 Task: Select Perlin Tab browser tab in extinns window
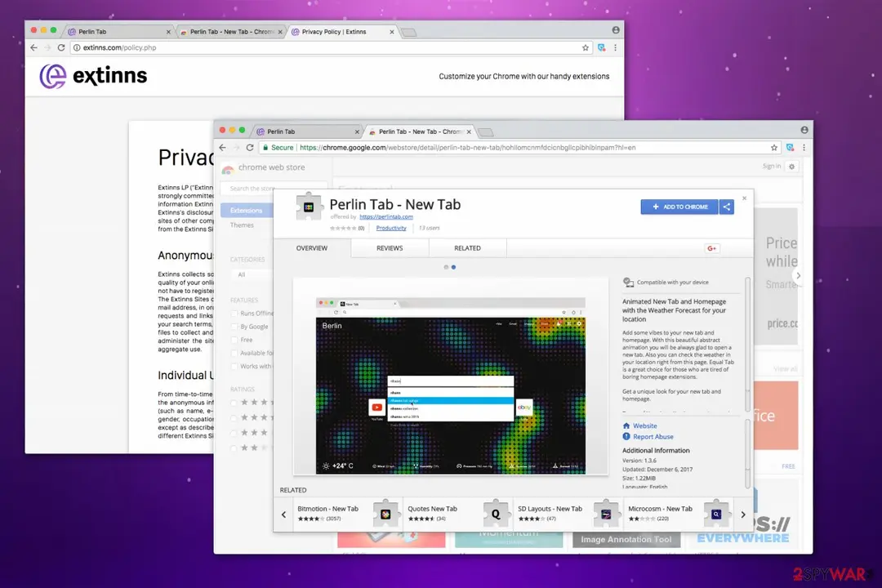[118, 32]
